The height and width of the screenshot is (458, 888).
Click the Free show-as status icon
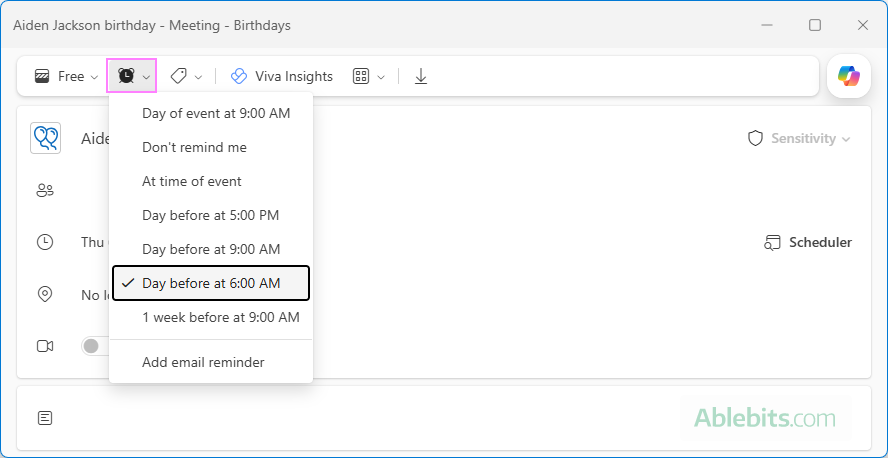tap(42, 76)
